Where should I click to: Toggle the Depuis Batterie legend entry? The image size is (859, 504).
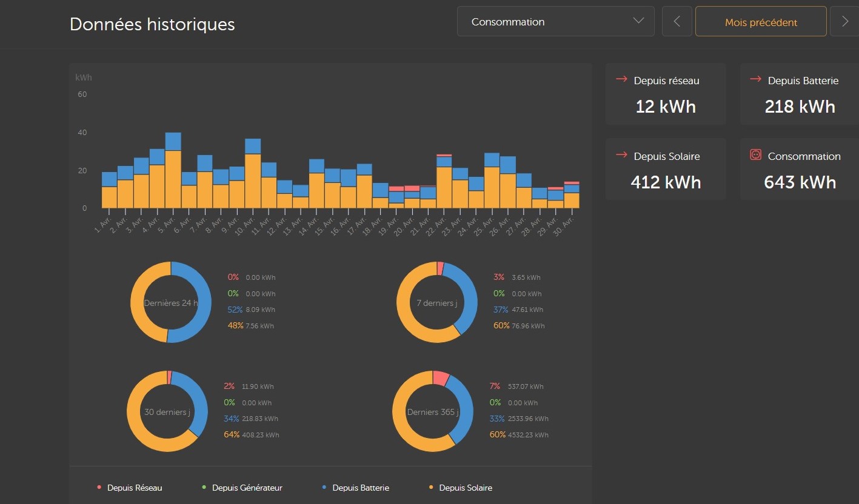(361, 488)
